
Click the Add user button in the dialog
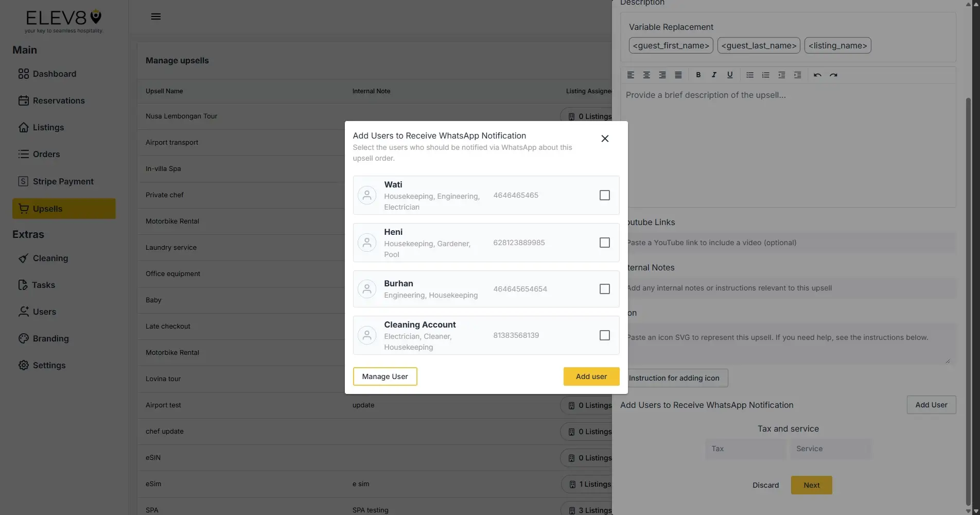tap(591, 376)
